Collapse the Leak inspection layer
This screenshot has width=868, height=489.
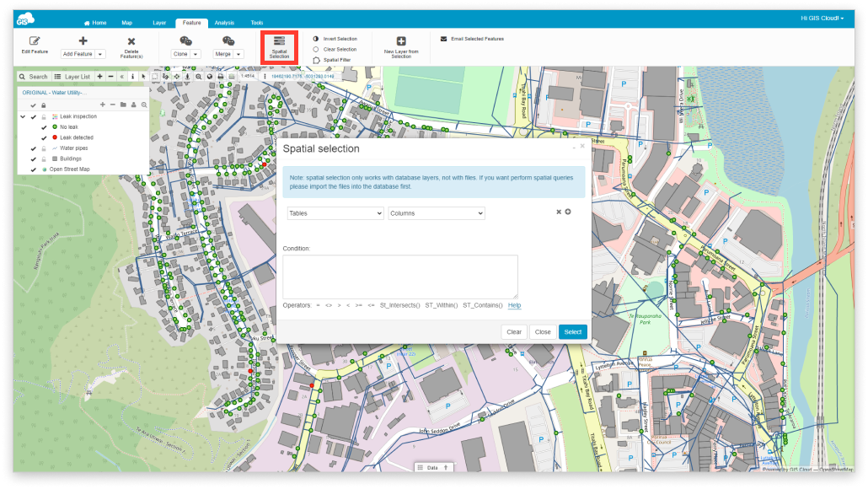point(23,116)
